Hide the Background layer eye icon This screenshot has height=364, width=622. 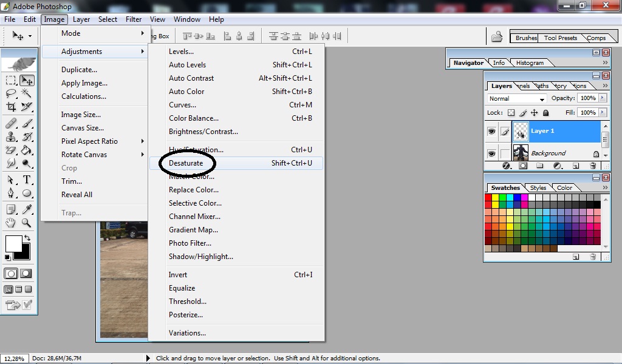[491, 153]
